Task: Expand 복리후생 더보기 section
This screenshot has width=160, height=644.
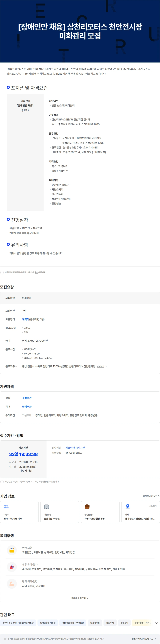Action: pyautogui.click(x=80, y=598)
